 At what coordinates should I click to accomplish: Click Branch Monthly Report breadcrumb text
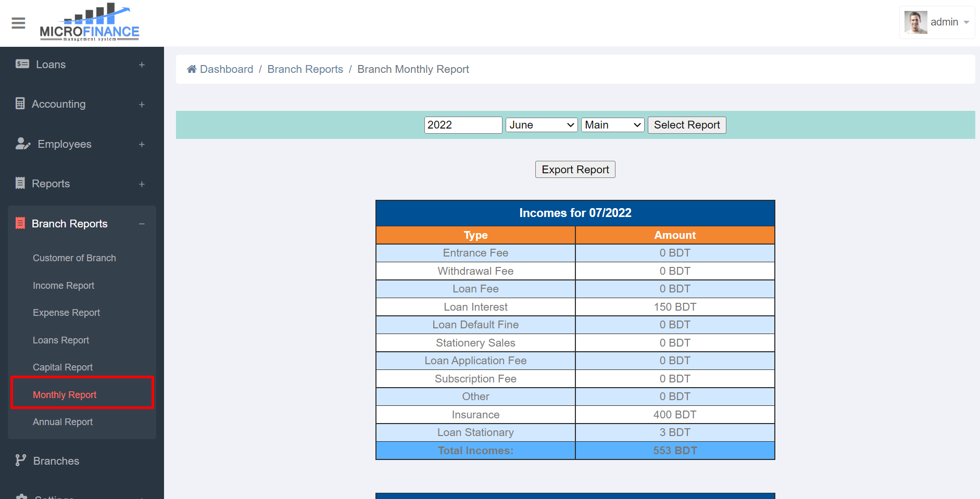[413, 69]
